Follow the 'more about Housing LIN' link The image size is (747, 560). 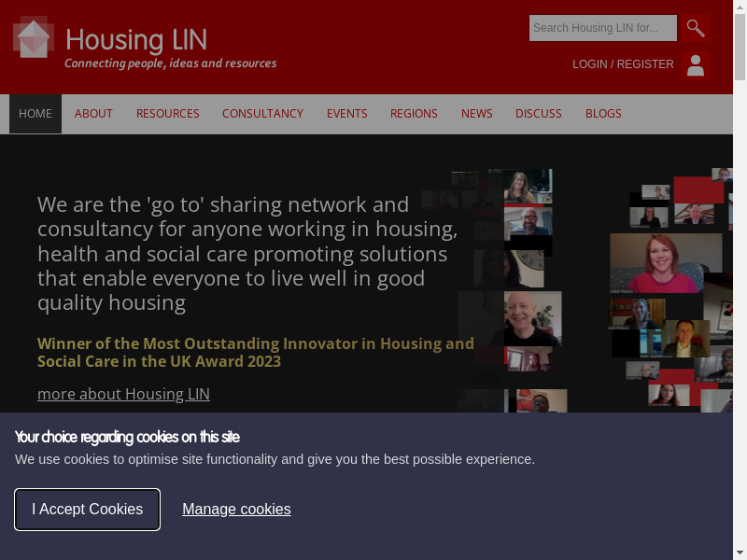pyautogui.click(x=123, y=394)
